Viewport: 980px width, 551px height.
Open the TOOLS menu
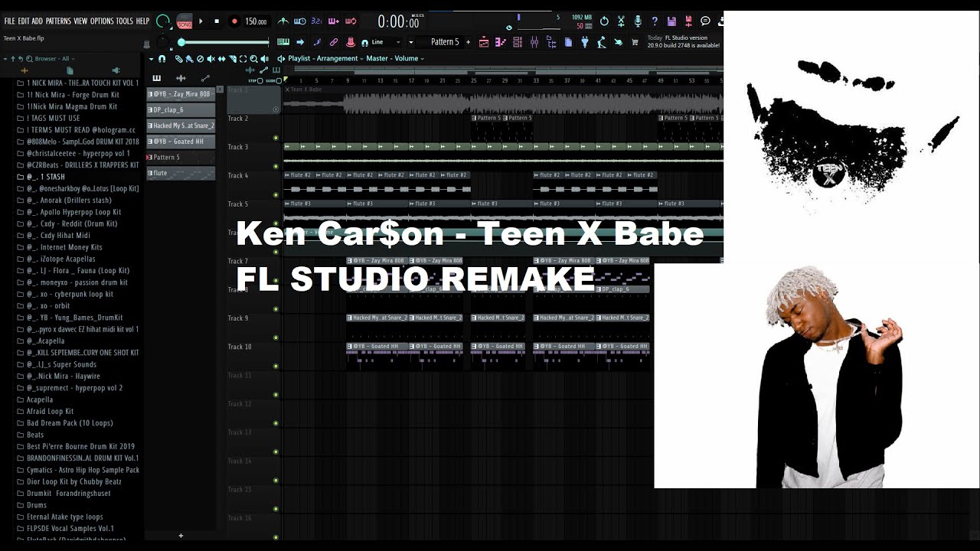[125, 21]
